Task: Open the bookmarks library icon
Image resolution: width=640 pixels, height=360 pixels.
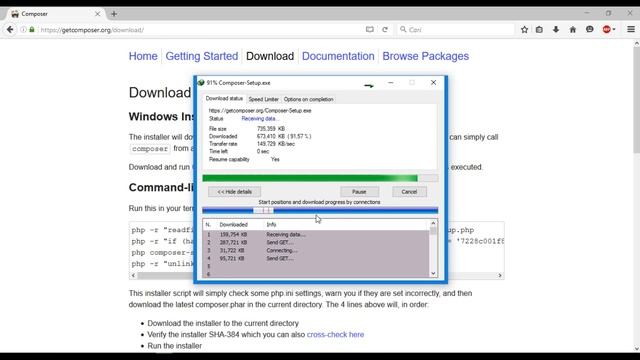Action: [539, 29]
